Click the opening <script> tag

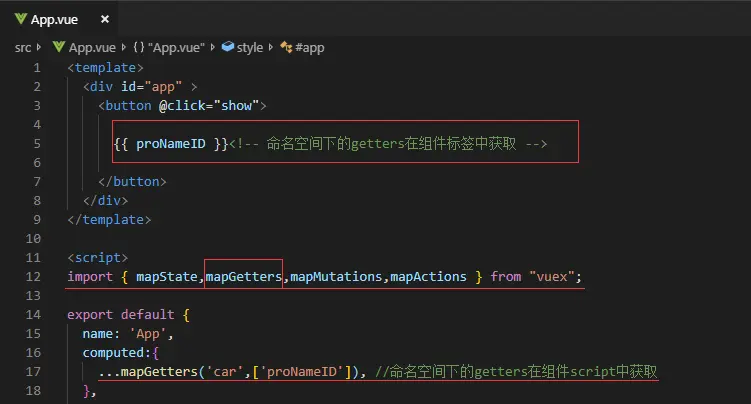(98, 258)
